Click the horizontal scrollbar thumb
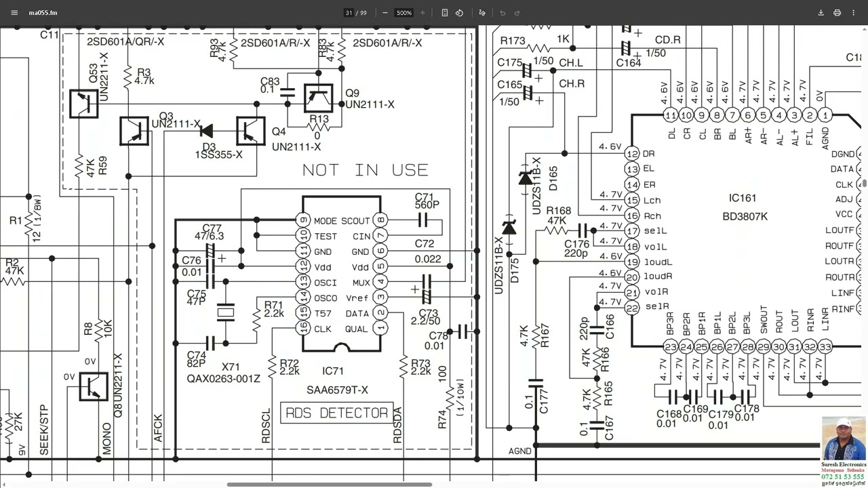868x488 pixels. pos(329,485)
